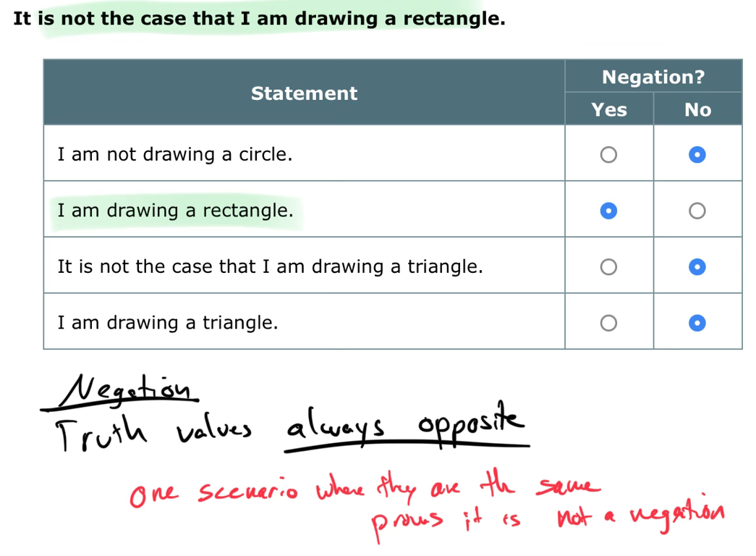
Task: Mark Yes for the 'not the case' triangle statement
Action: point(608,267)
